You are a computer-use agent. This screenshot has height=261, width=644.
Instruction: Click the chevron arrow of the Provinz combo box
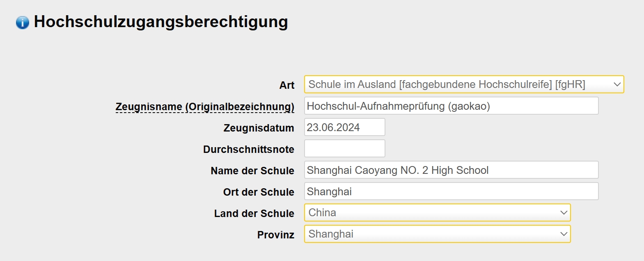click(564, 234)
